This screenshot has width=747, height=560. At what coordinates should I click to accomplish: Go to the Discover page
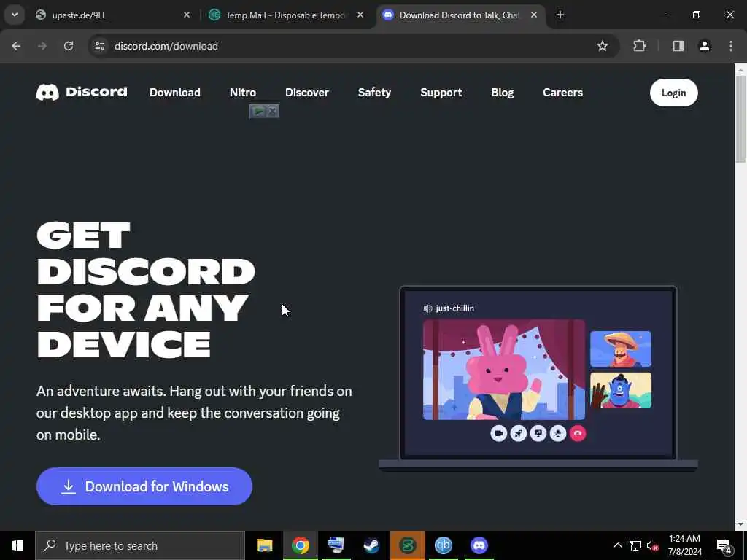(307, 93)
